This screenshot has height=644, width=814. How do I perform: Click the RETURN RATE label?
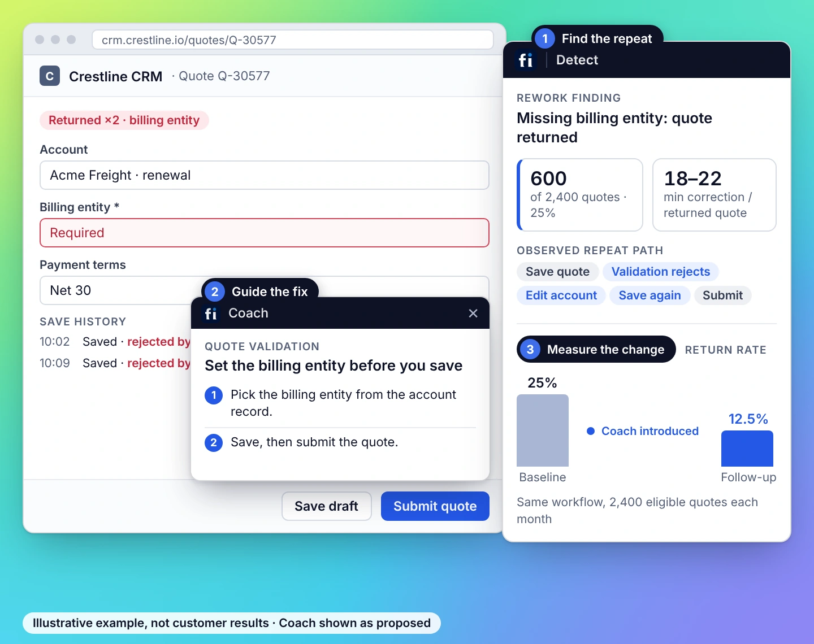pos(726,350)
